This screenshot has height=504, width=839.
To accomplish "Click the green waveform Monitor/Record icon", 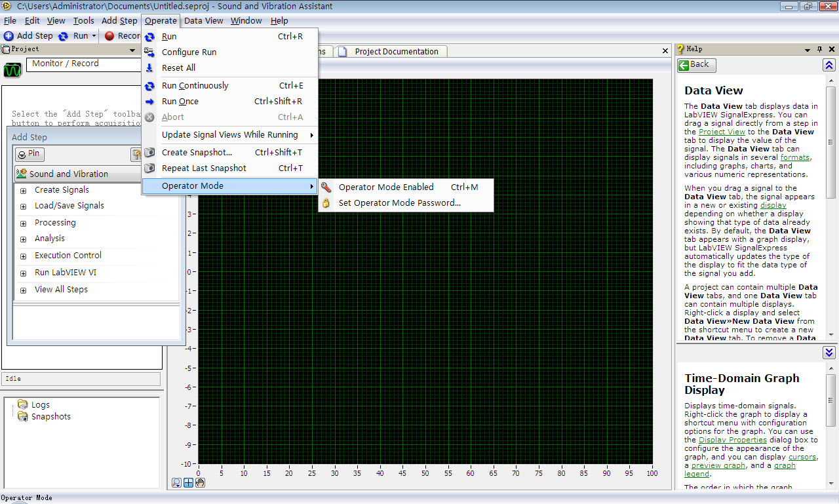I will tap(12, 70).
